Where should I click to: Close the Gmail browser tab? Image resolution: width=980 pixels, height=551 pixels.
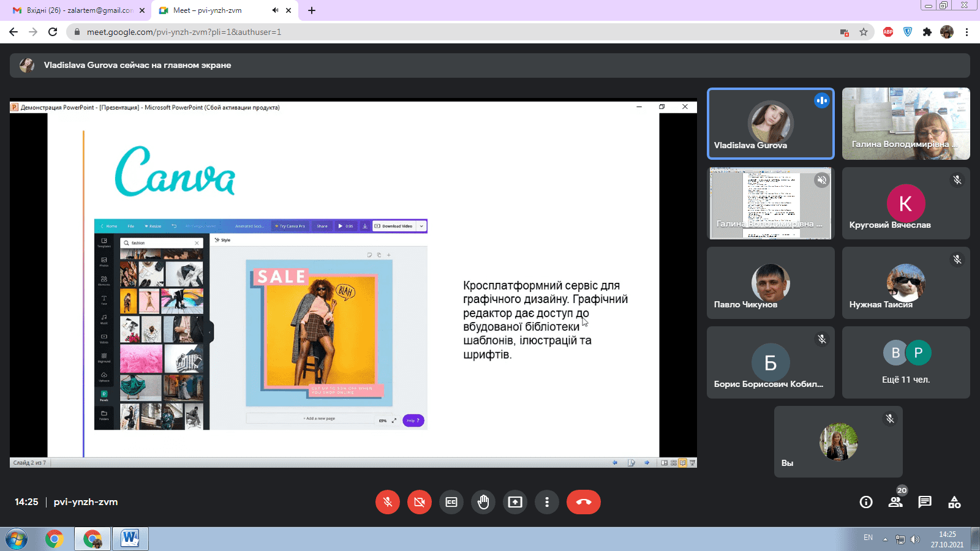(x=142, y=10)
